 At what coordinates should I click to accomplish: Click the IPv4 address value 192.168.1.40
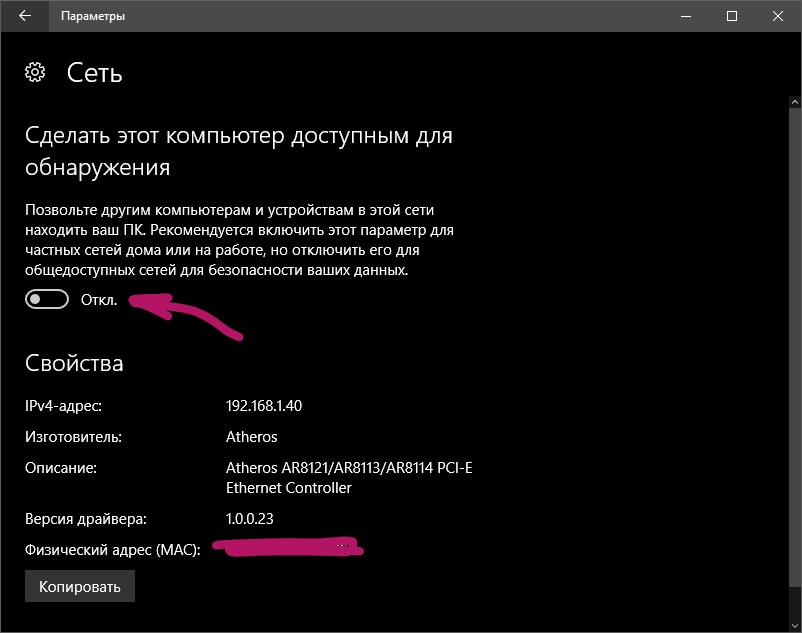(264, 406)
